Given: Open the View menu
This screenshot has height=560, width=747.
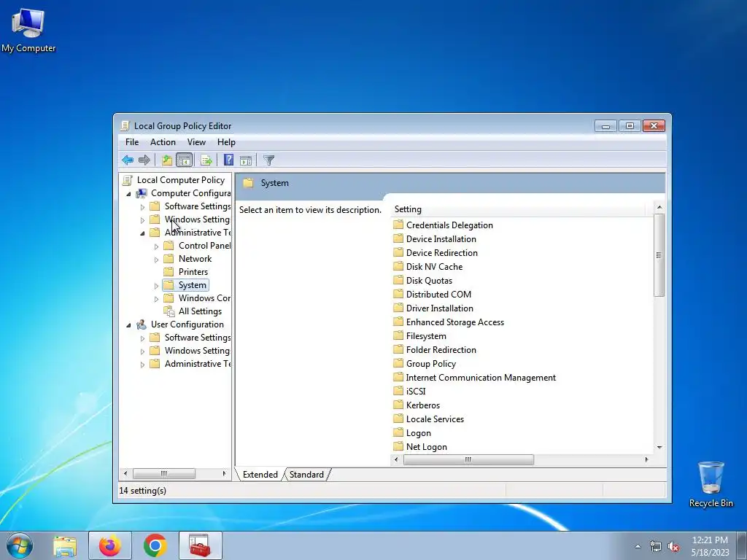Looking at the screenshot, I should pos(196,142).
